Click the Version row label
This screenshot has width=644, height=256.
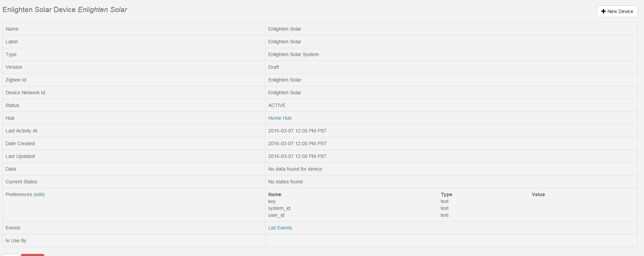(14, 67)
